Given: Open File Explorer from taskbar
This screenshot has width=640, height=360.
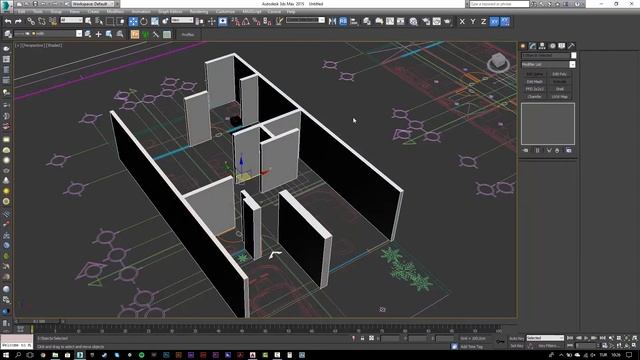Looking at the screenshot, I should pyautogui.click(x=55, y=355).
